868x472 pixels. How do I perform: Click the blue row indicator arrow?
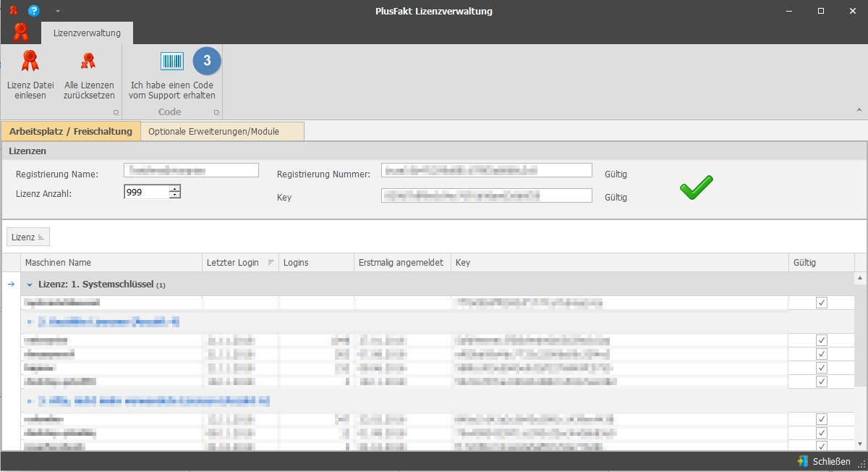click(11, 284)
